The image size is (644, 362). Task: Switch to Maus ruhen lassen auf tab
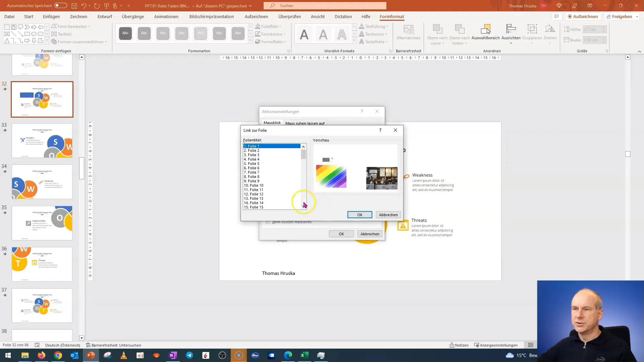tap(306, 123)
